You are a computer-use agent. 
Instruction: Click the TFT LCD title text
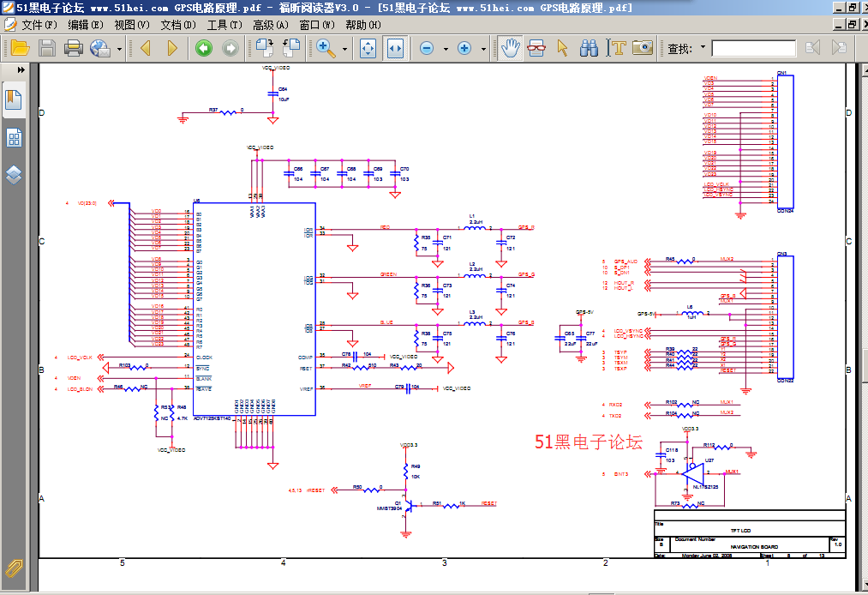pos(740,531)
